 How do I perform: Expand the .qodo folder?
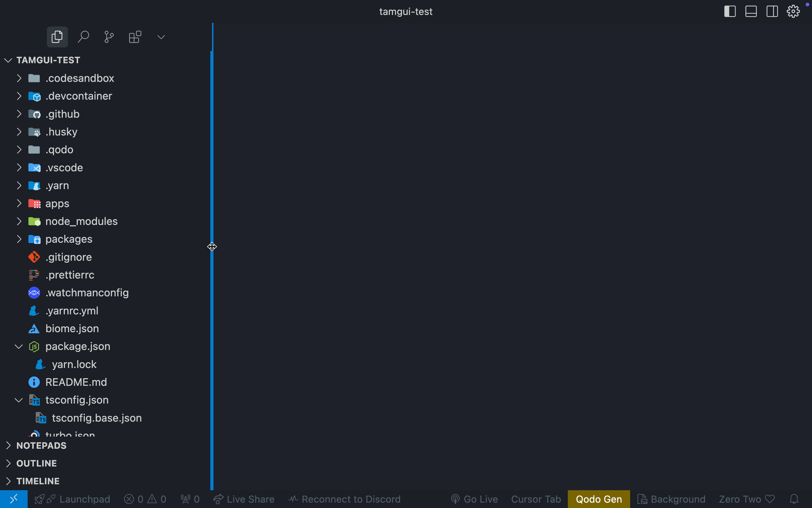19,150
